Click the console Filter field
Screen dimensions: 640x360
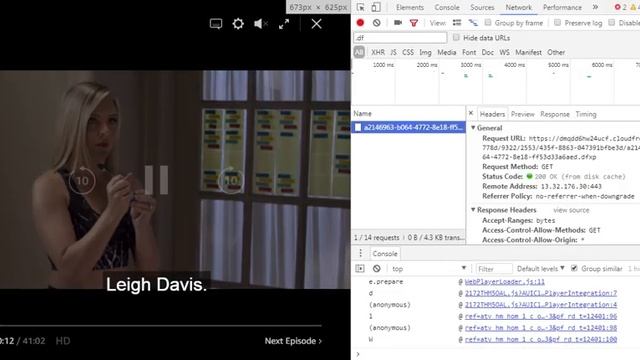494,269
